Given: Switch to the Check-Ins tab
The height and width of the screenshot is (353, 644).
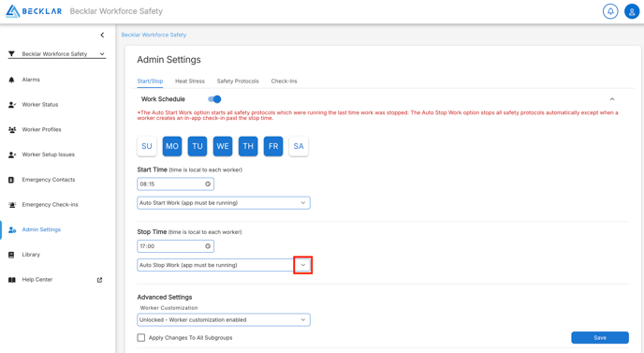Looking at the screenshot, I should (x=284, y=81).
